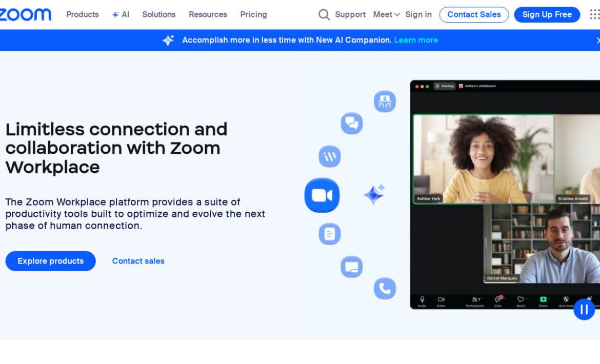
Task: Click the Sign in link
Action: [x=418, y=14]
